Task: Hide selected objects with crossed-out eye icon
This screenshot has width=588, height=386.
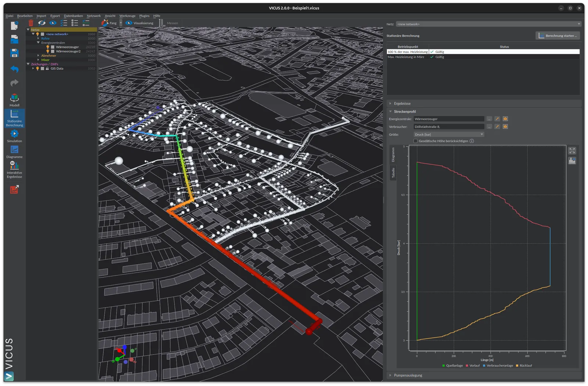Action: 42,23
